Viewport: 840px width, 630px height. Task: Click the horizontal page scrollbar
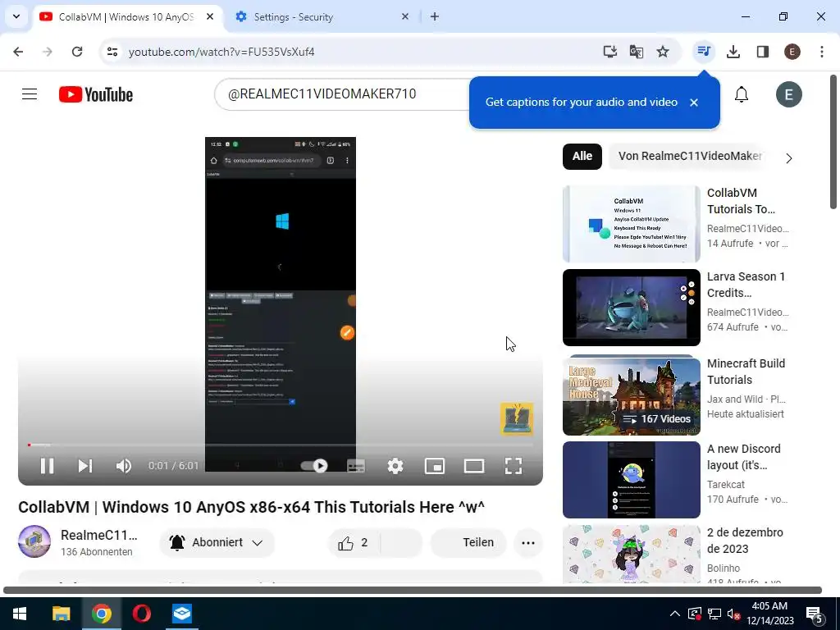pyautogui.click(x=413, y=591)
